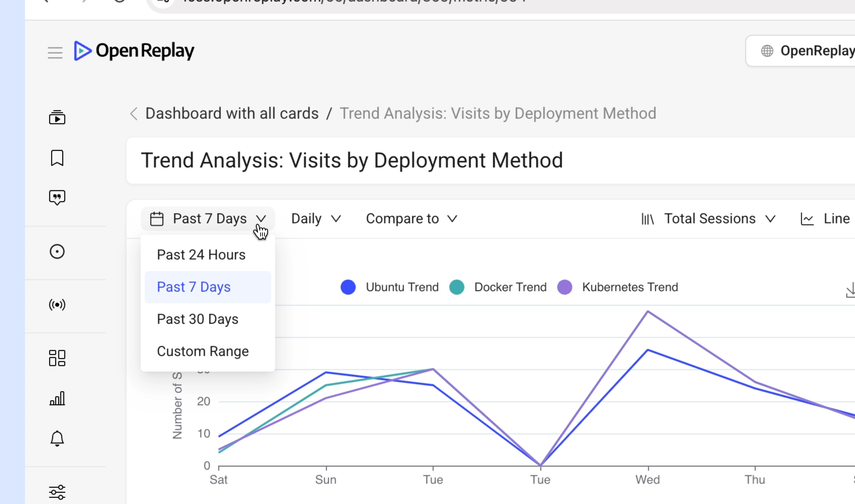
Task: Toggle Docker Trend legend series
Action: [x=498, y=287]
